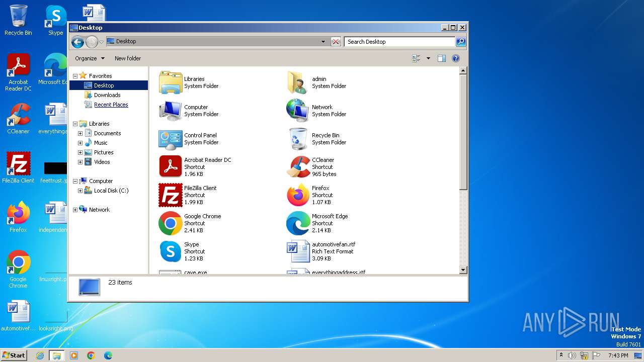Click the Search Desktop input field
Screen dimensions: 644x362
(400, 42)
